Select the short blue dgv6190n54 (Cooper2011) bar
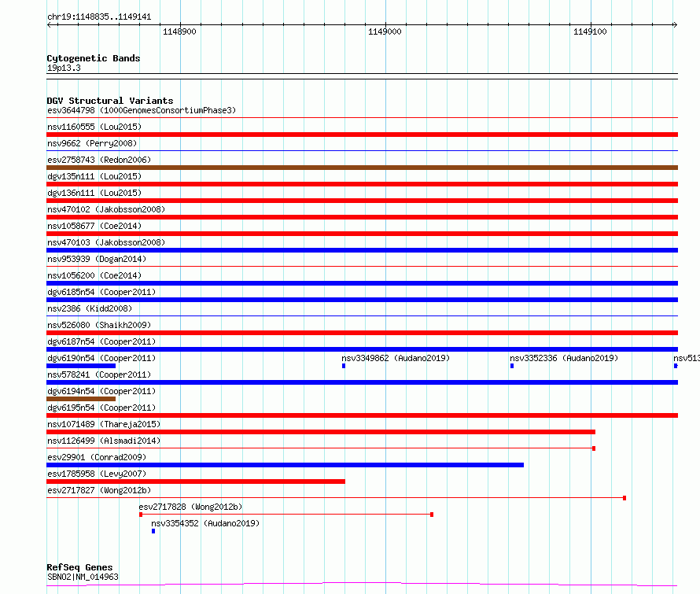 [x=81, y=366]
